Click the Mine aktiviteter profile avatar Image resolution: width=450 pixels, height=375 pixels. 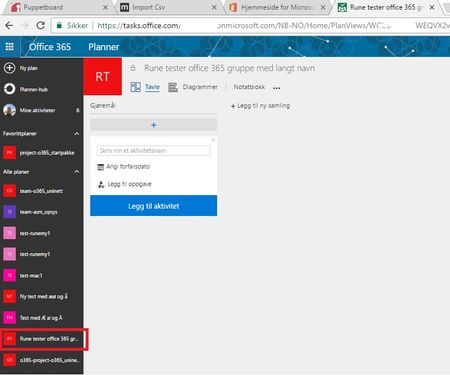click(x=9, y=110)
